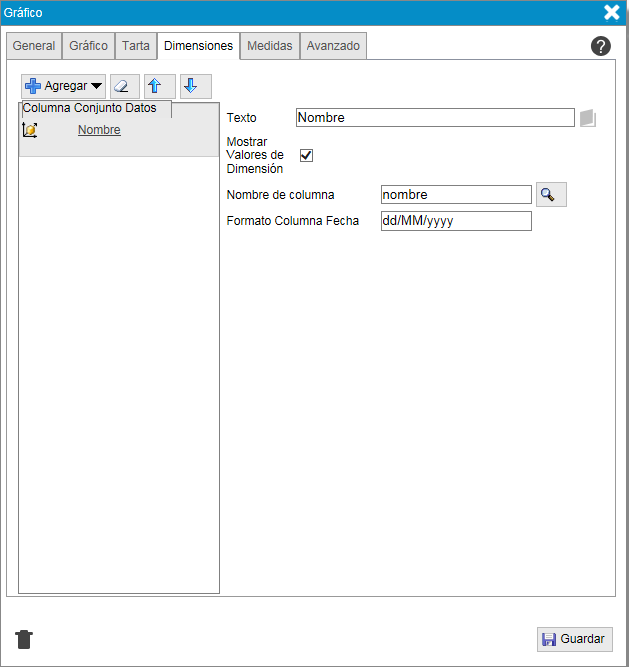Viewport: 629px width, 667px height.
Task: Switch to the General tab
Action: pyautogui.click(x=34, y=46)
